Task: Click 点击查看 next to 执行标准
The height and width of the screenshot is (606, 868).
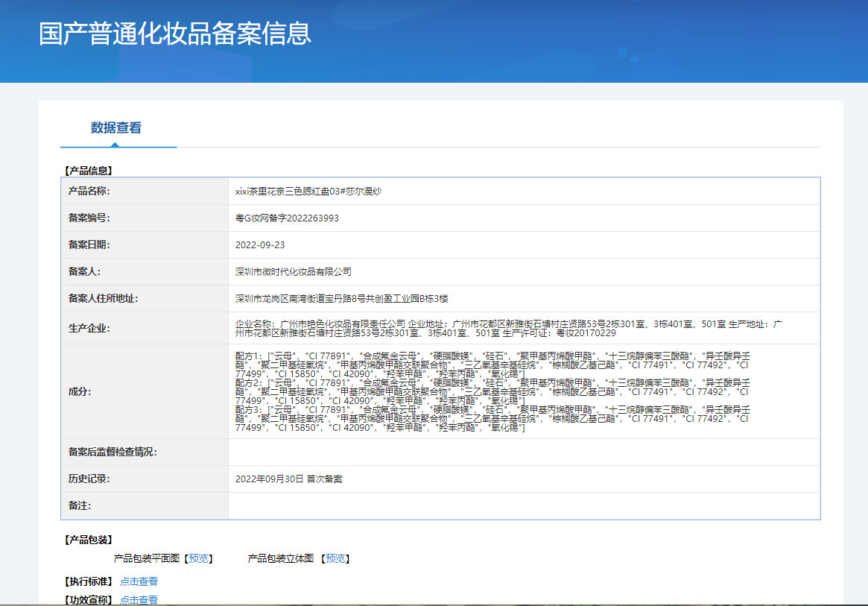Action: [139, 581]
